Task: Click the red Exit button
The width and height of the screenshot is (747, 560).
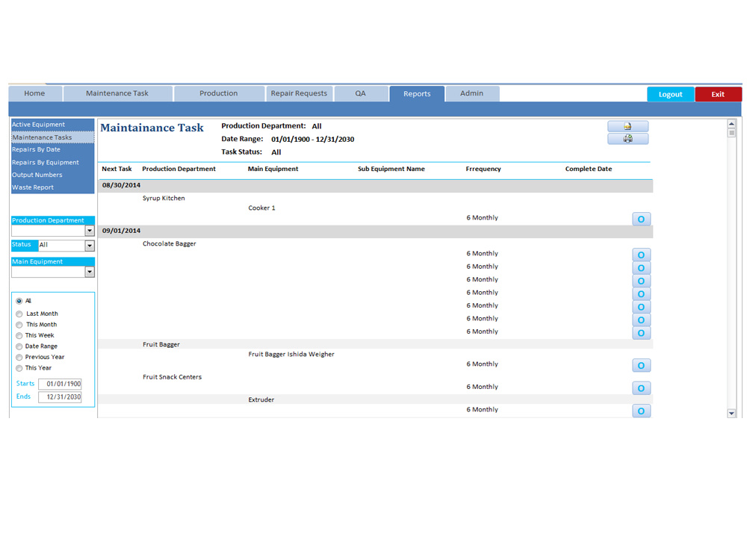Action: 718,94
